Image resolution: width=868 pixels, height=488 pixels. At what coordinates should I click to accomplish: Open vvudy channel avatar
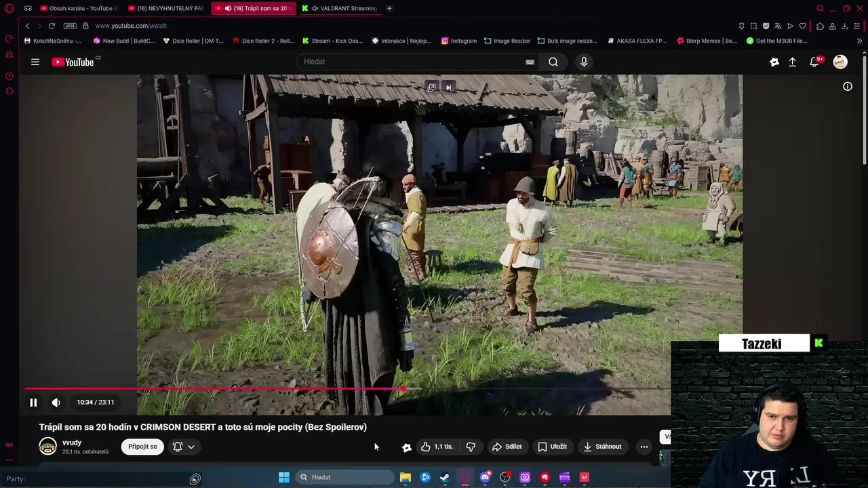(47, 446)
